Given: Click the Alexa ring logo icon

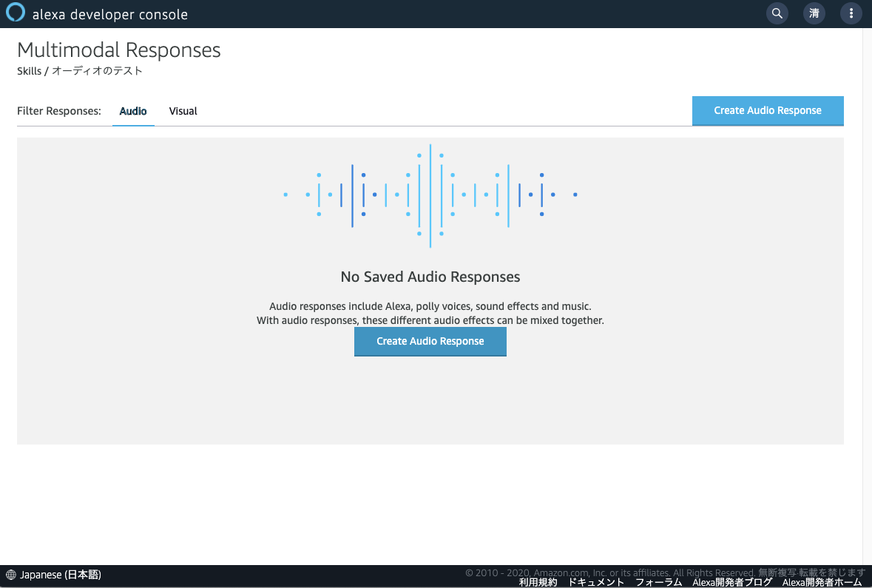Looking at the screenshot, I should (x=15, y=13).
